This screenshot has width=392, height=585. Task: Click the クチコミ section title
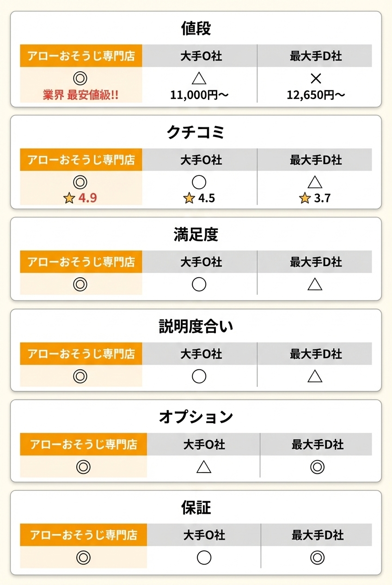196,133
